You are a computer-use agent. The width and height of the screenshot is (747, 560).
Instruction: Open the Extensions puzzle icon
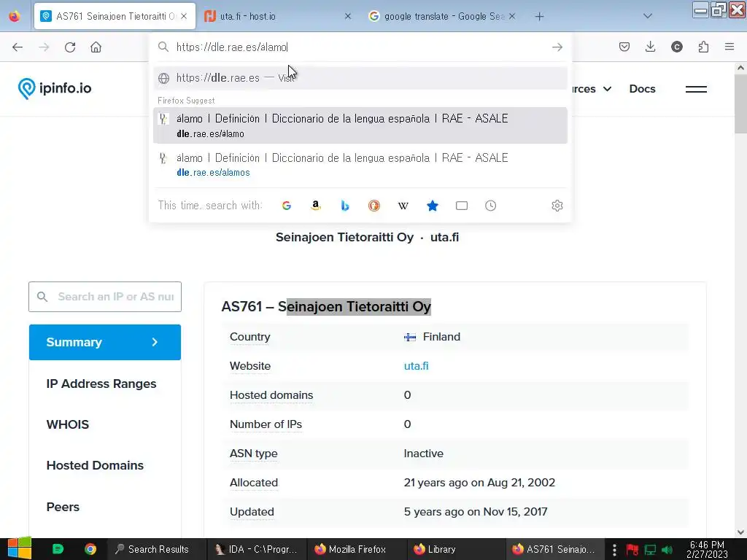click(x=703, y=47)
